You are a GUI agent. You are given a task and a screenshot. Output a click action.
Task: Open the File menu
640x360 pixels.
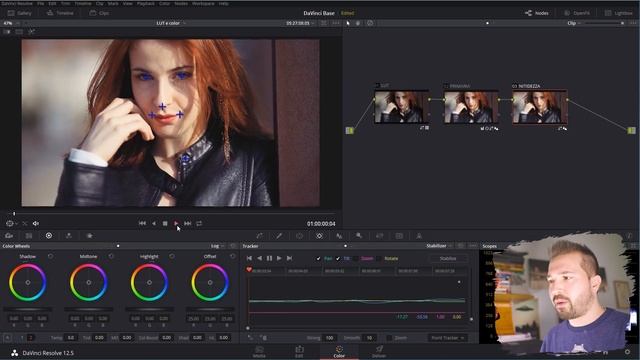pyautogui.click(x=40, y=3)
